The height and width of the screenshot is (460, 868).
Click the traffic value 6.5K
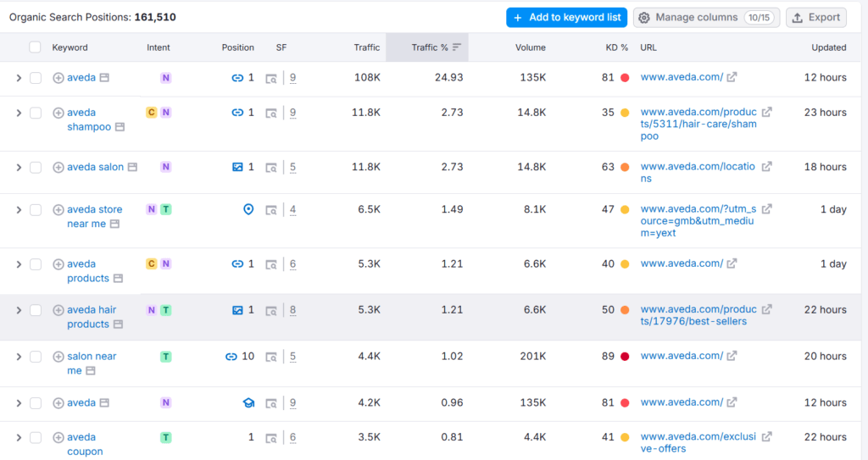(x=370, y=210)
